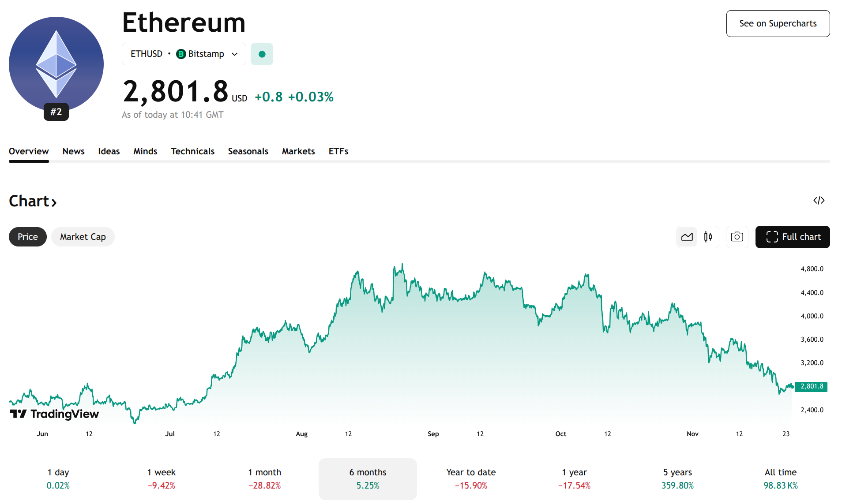Select the 1 year time range
Viewport: 842px width, 504px height.
coord(574,479)
